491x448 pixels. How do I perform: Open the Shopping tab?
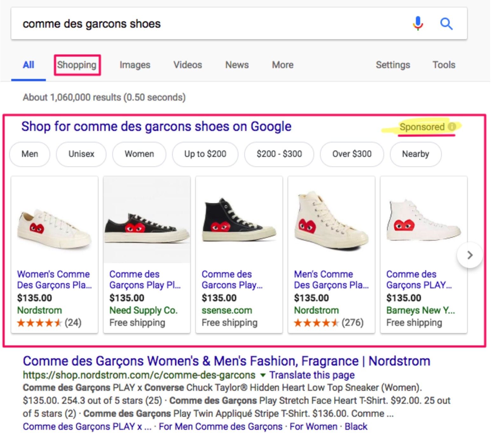(x=77, y=65)
